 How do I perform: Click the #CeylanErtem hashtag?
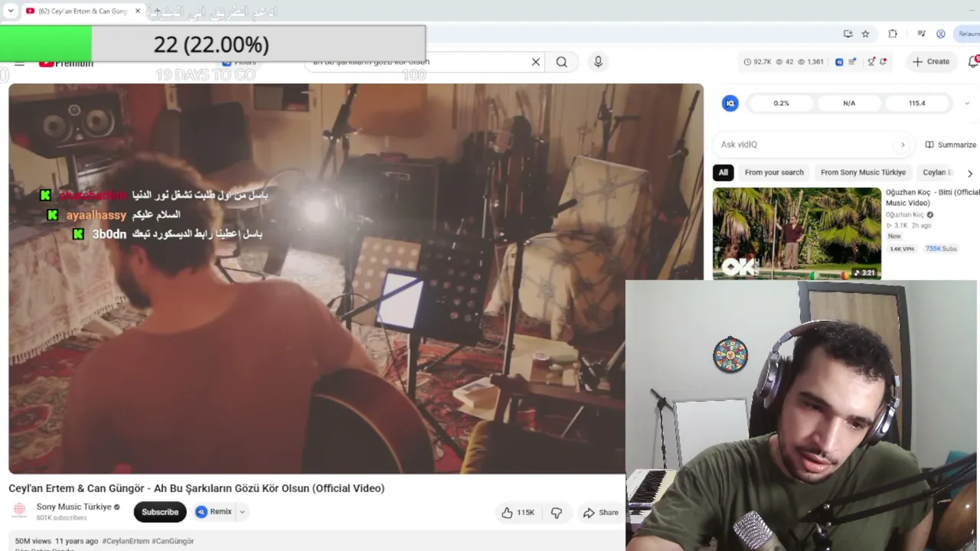click(x=126, y=541)
